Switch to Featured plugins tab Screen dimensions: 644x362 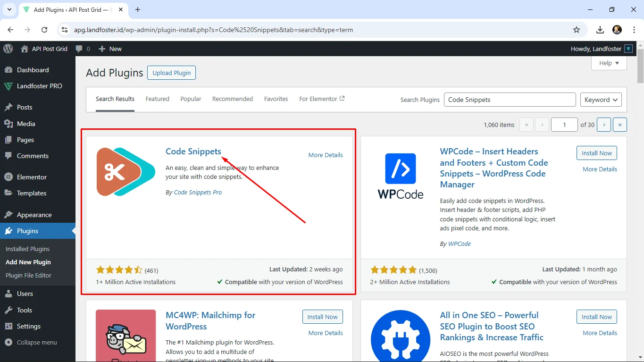[157, 99]
